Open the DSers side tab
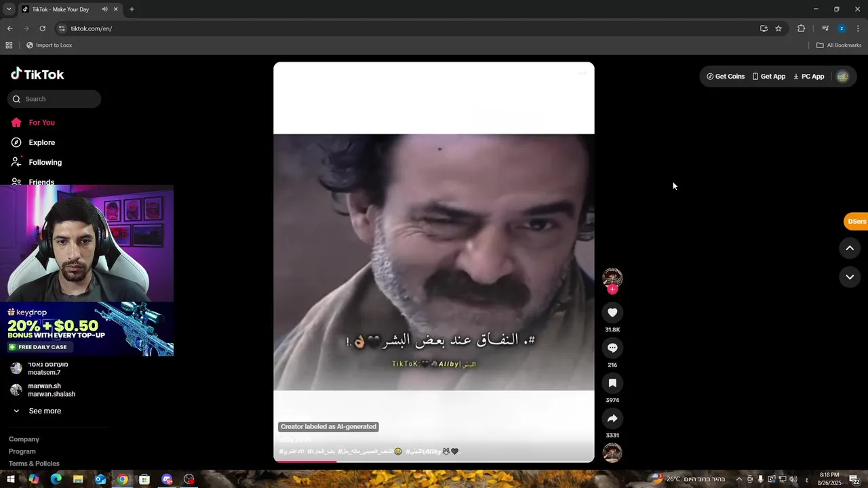This screenshot has height=488, width=868. (x=856, y=222)
